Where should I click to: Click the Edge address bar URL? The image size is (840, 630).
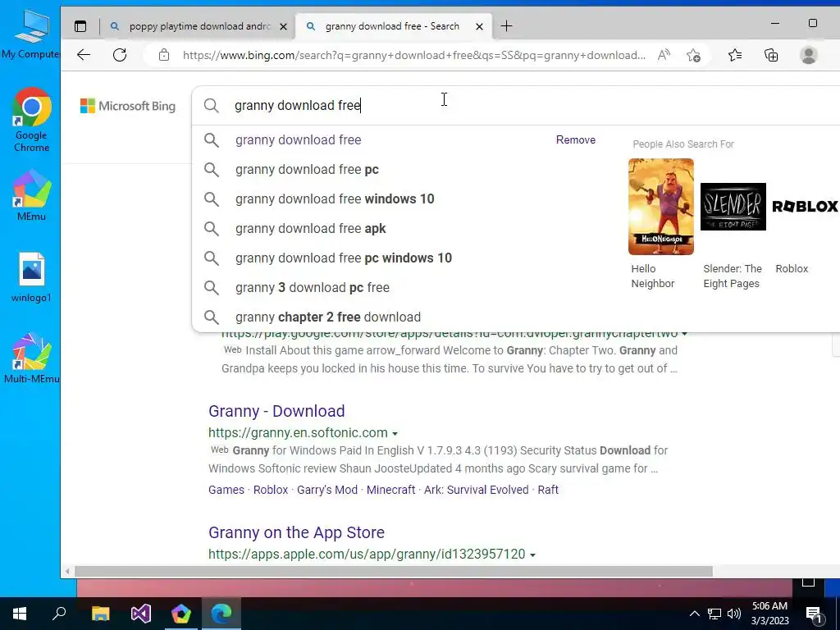[x=413, y=55]
